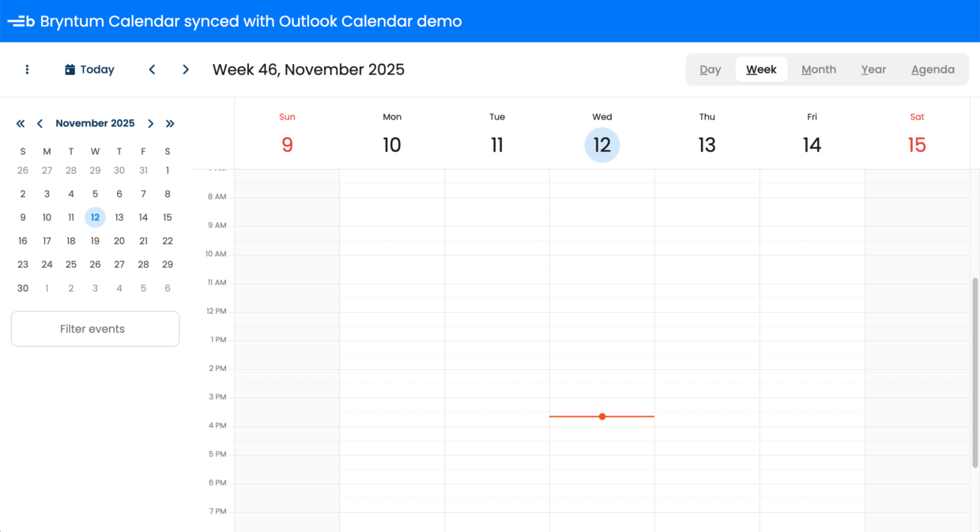This screenshot has width=980, height=532.
Task: Select the Week view button
Action: (x=761, y=70)
